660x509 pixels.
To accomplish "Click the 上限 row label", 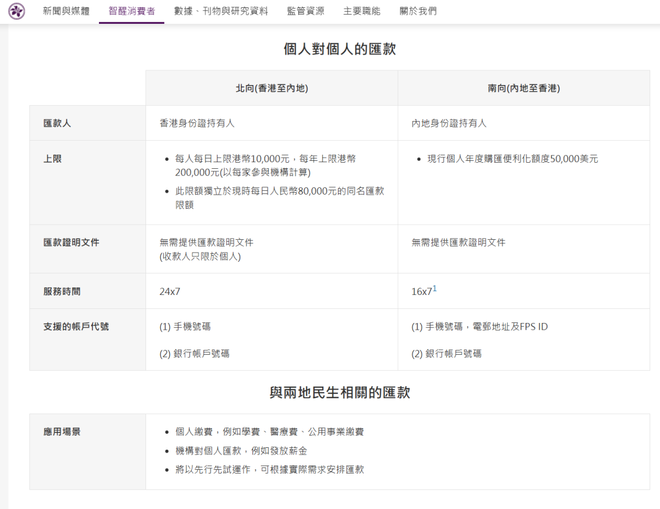I will 52,158.
